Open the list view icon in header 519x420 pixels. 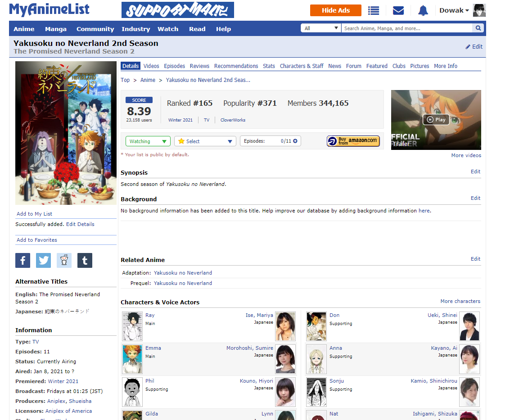(x=373, y=11)
